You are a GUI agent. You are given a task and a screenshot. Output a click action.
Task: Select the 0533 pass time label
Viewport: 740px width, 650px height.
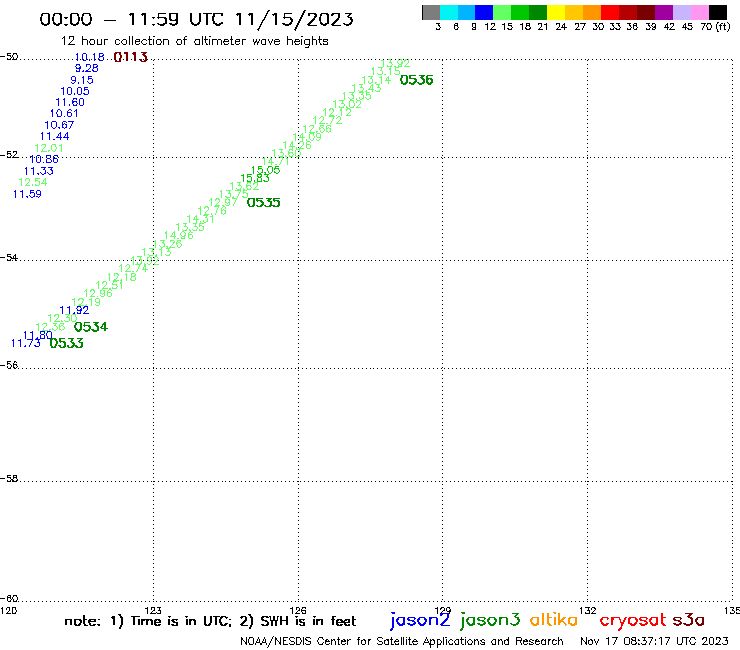click(x=66, y=343)
